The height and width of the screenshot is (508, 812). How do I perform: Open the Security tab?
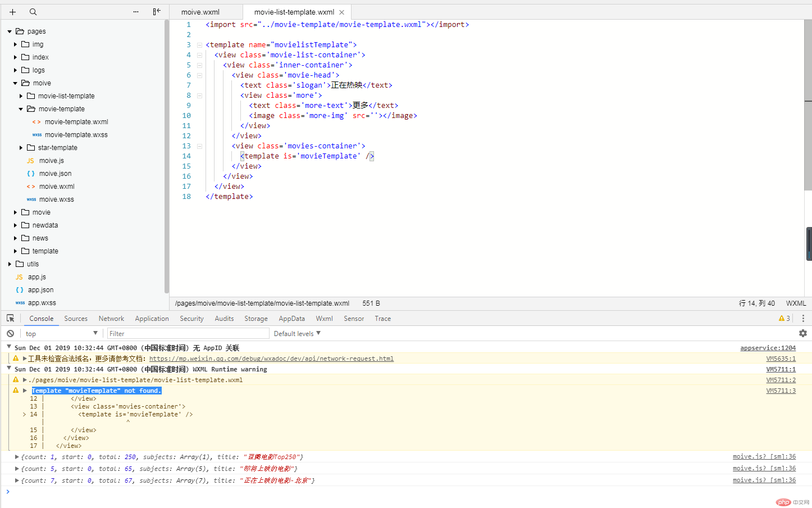click(191, 318)
